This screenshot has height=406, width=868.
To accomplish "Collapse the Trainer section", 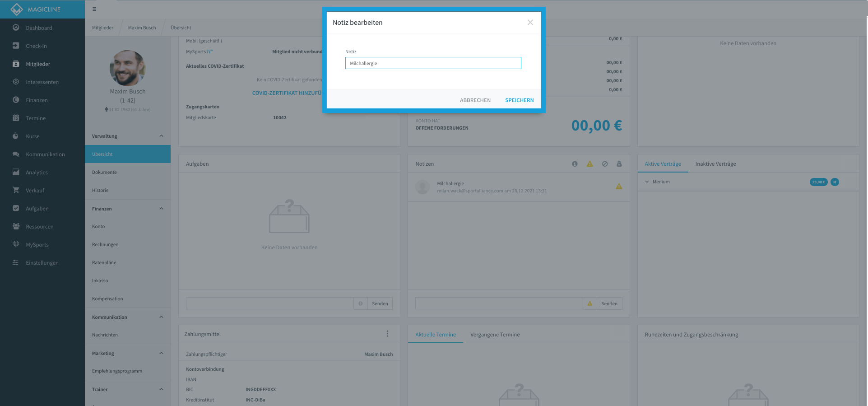I will [161, 389].
